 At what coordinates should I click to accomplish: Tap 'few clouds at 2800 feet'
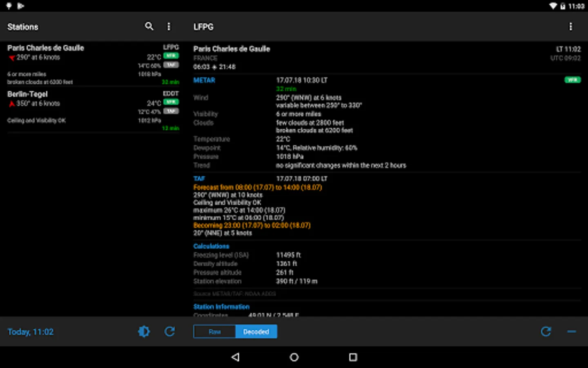point(310,123)
